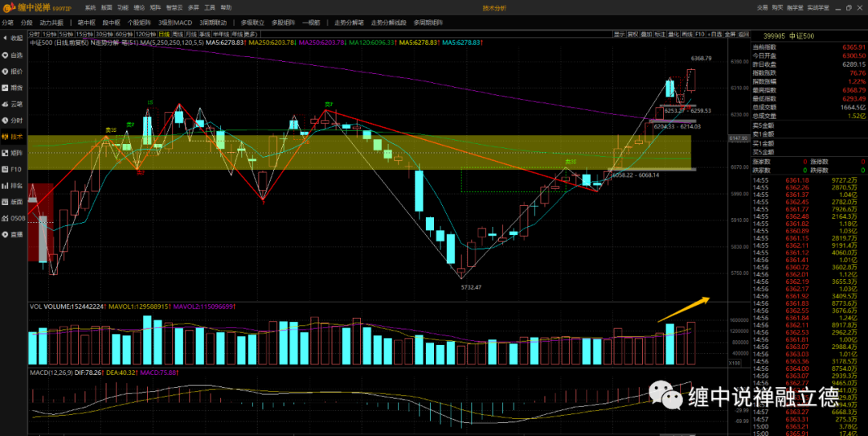Open 量化 chart dropdown
Image resolution: width=868 pixels, height=436 pixels.
(674, 35)
